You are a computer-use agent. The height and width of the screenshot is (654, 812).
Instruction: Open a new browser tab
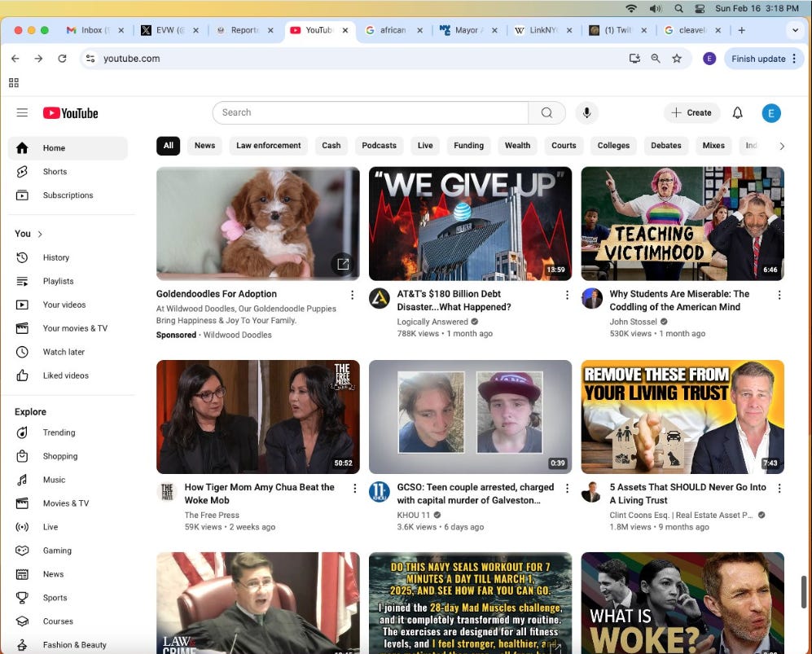click(742, 30)
